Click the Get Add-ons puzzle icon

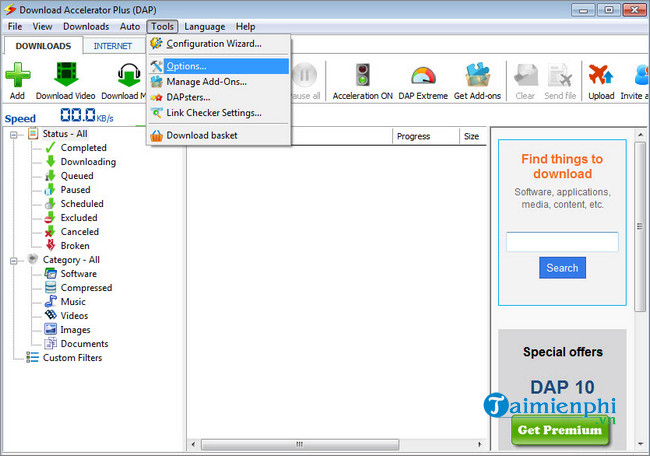(x=478, y=75)
